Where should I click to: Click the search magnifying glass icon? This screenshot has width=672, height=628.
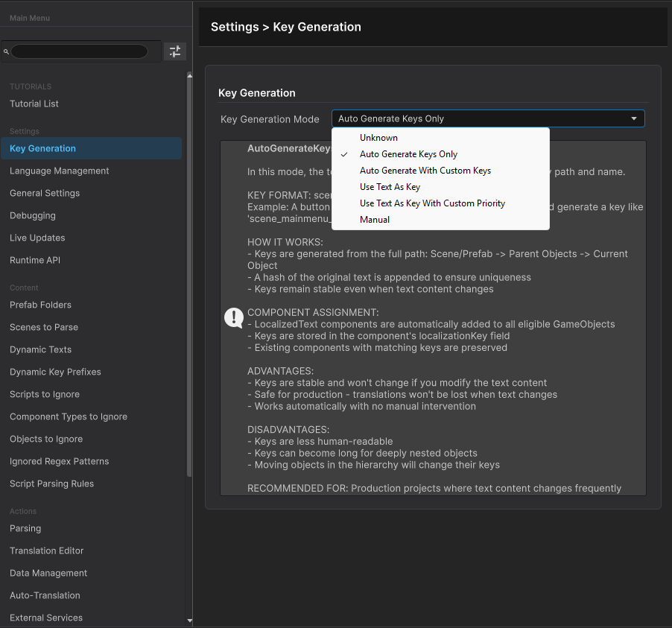pyautogui.click(x=6, y=51)
